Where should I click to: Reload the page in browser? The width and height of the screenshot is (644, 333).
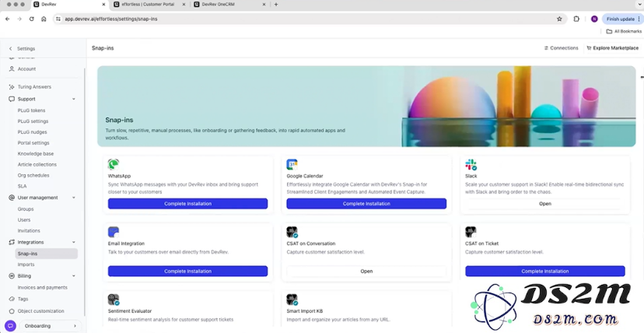(32, 19)
